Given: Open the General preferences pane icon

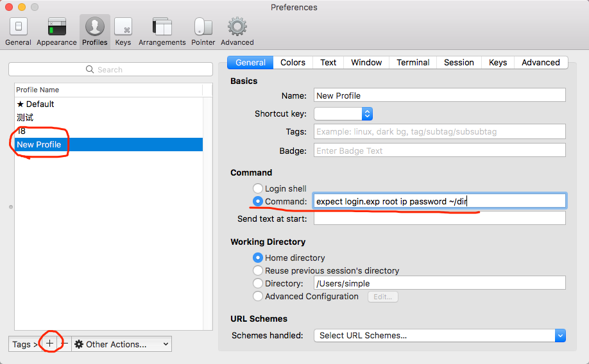Looking at the screenshot, I should [x=18, y=27].
